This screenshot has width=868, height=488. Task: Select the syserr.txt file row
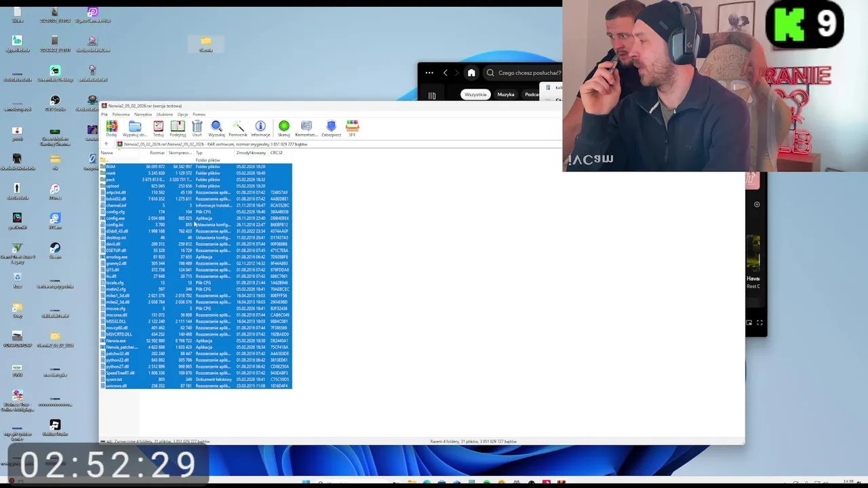pos(196,380)
